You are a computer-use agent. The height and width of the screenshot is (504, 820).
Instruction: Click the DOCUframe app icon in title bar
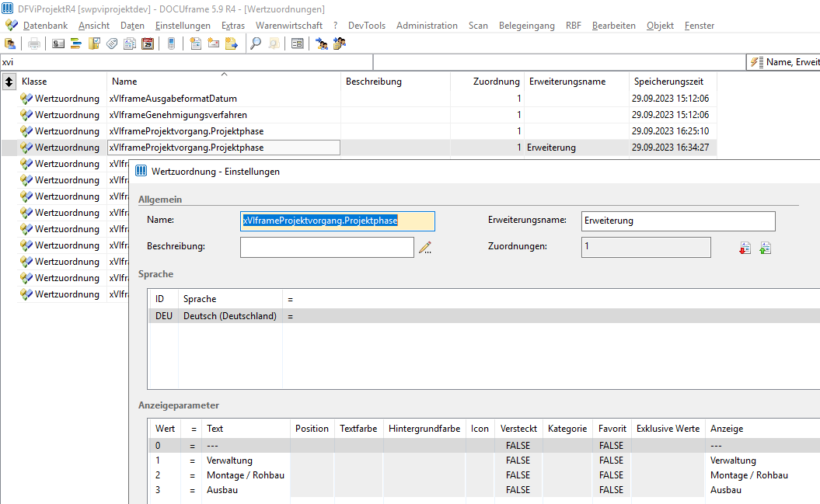[x=8, y=9]
